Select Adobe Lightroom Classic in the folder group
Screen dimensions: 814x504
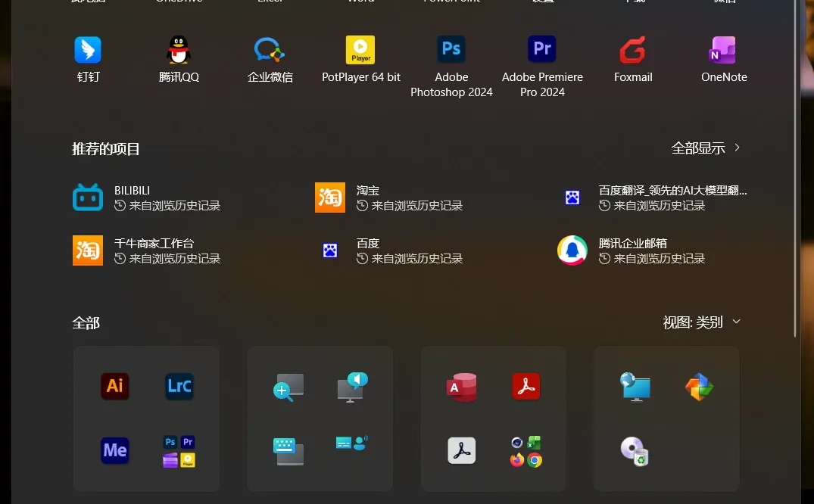(x=179, y=386)
